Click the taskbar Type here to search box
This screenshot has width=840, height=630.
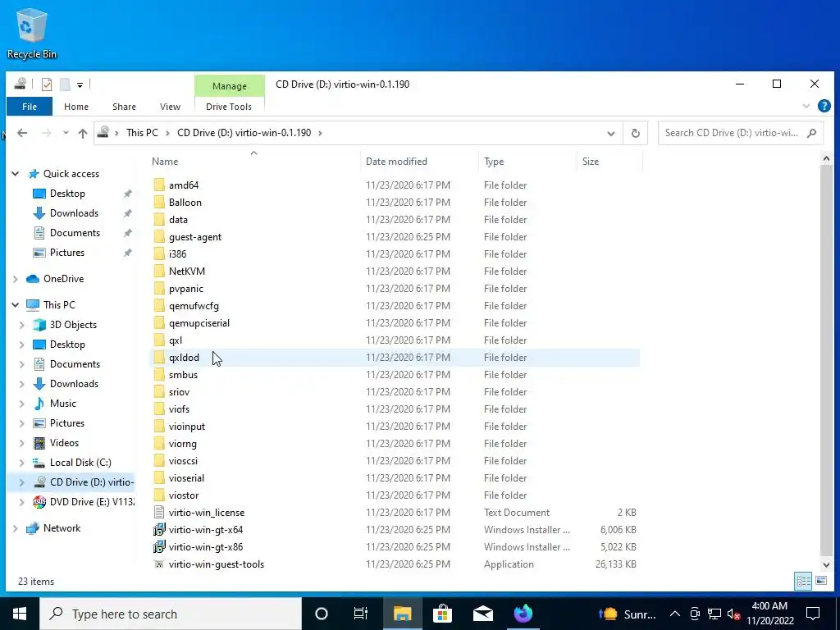click(x=171, y=614)
